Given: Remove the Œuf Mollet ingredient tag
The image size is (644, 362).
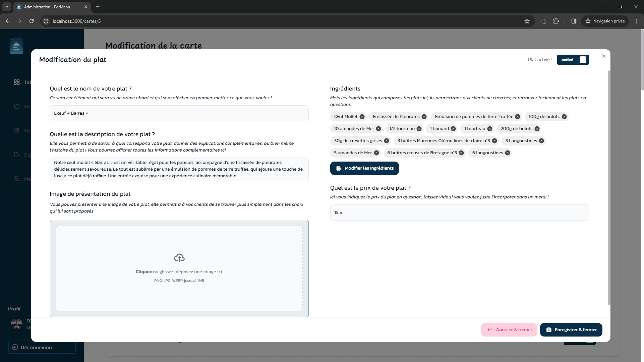Looking at the screenshot, I should pos(362,117).
